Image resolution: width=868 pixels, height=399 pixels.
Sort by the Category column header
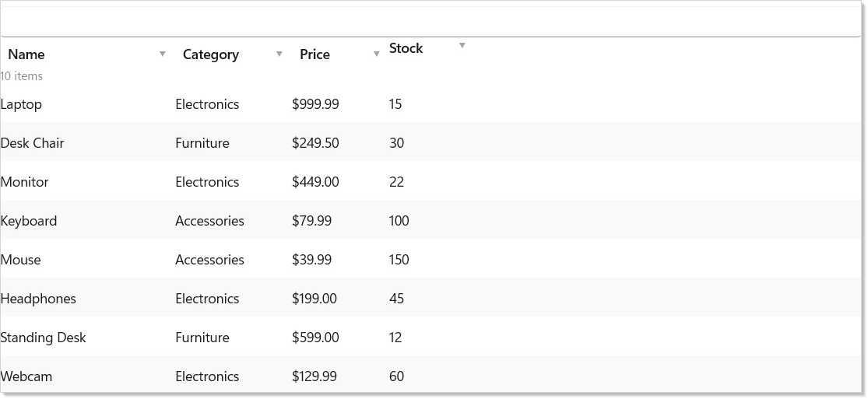(x=211, y=54)
